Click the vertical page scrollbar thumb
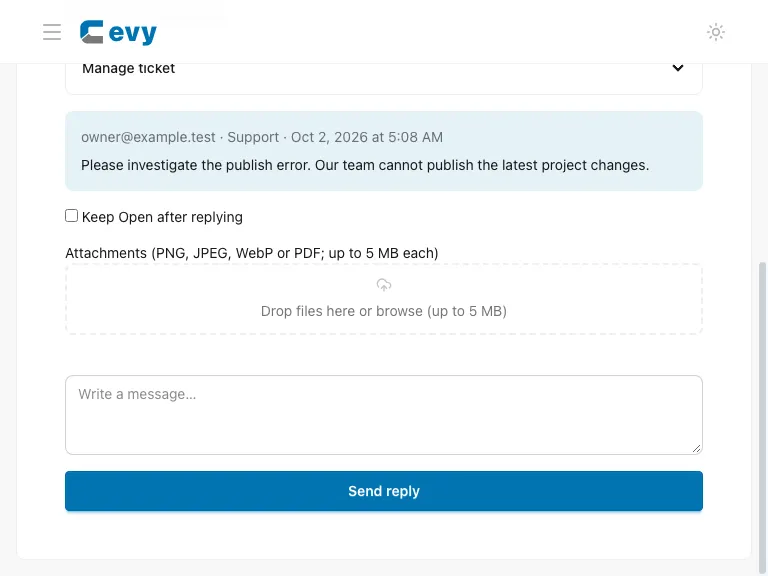The image size is (768, 576). click(762, 419)
